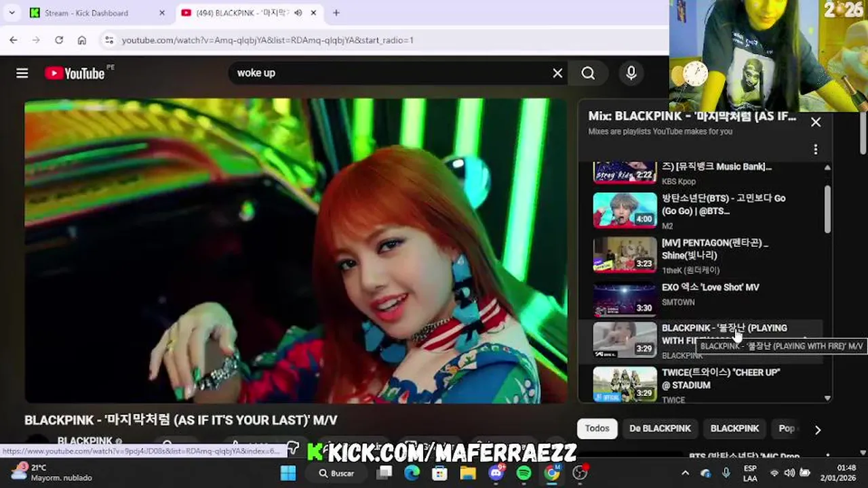Close the Mix playlist panel
The image size is (868, 488).
[x=816, y=122]
